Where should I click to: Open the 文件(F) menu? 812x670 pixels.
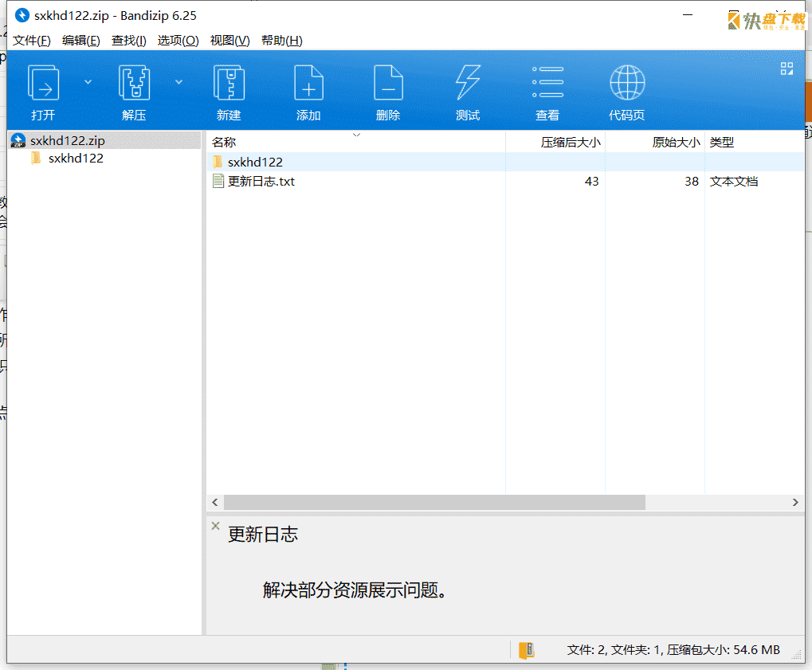point(32,41)
